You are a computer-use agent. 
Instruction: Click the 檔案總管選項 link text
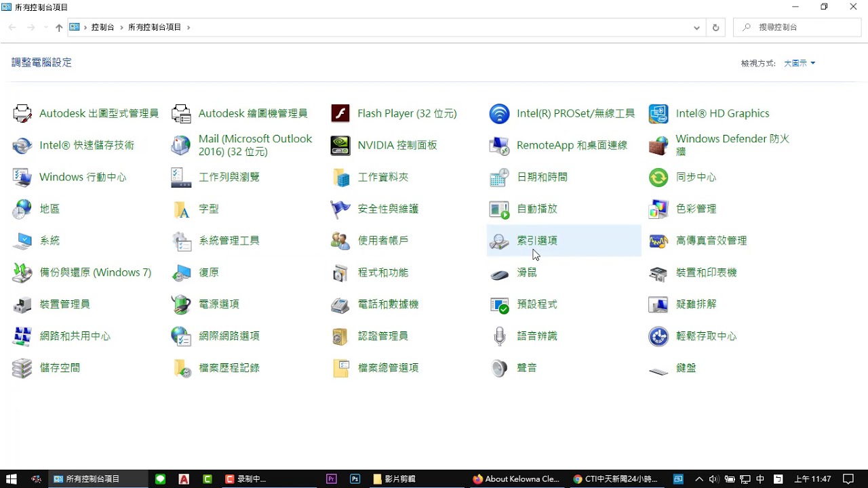point(388,368)
